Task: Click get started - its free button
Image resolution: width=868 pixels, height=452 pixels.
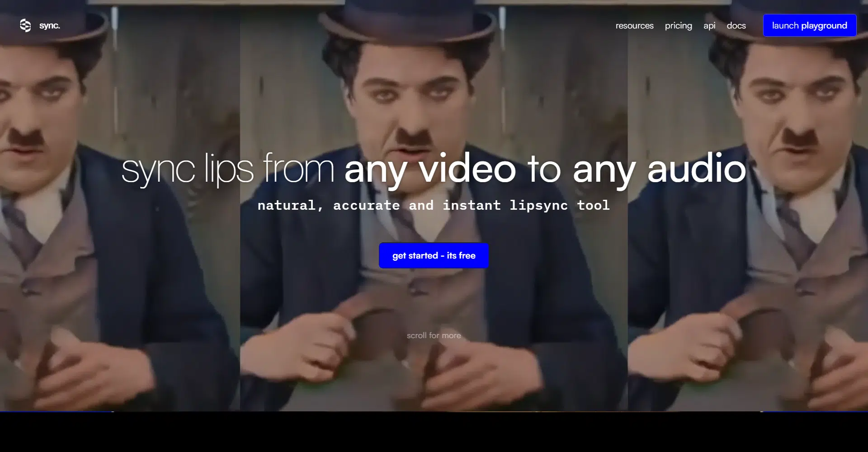Action: coord(434,256)
